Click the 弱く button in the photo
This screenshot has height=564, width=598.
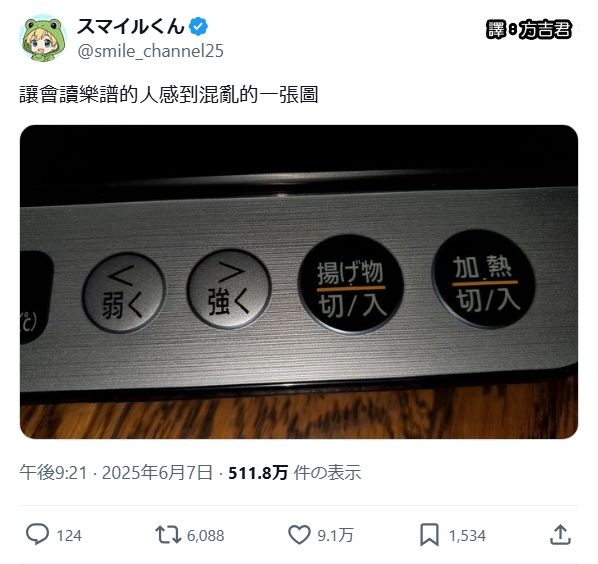[x=124, y=292]
